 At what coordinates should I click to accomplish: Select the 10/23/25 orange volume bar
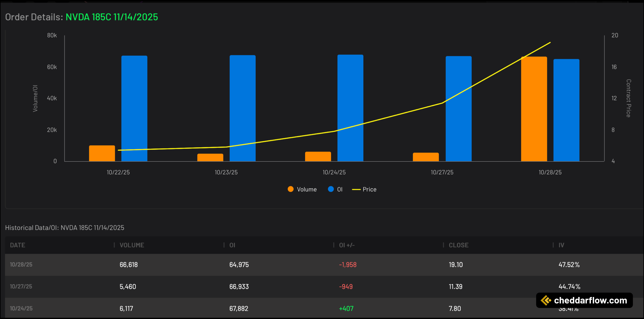tap(210, 157)
